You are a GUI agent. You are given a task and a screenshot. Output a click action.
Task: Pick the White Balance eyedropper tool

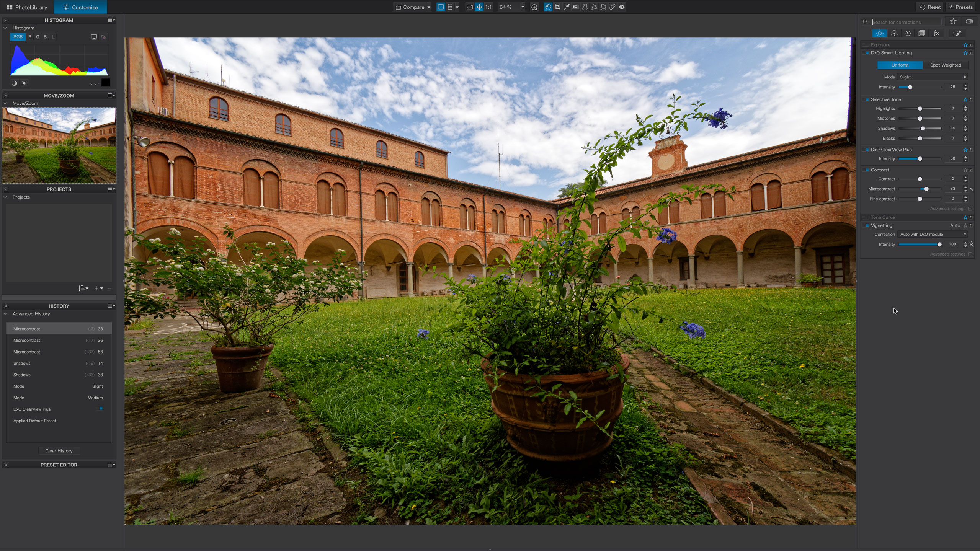[567, 7]
